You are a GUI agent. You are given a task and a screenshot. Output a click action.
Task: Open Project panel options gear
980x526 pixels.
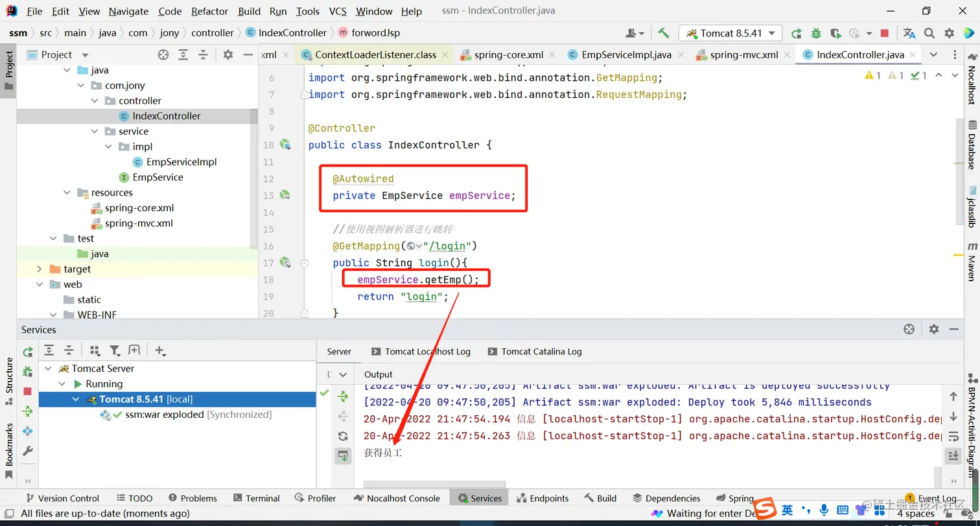227,55
